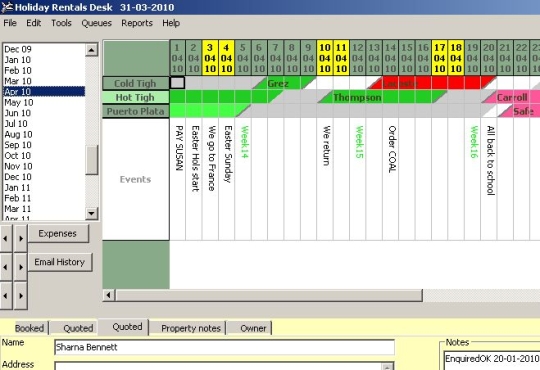Select Feb 11 in the month list
This screenshot has width=540, height=370.
click(44, 198)
